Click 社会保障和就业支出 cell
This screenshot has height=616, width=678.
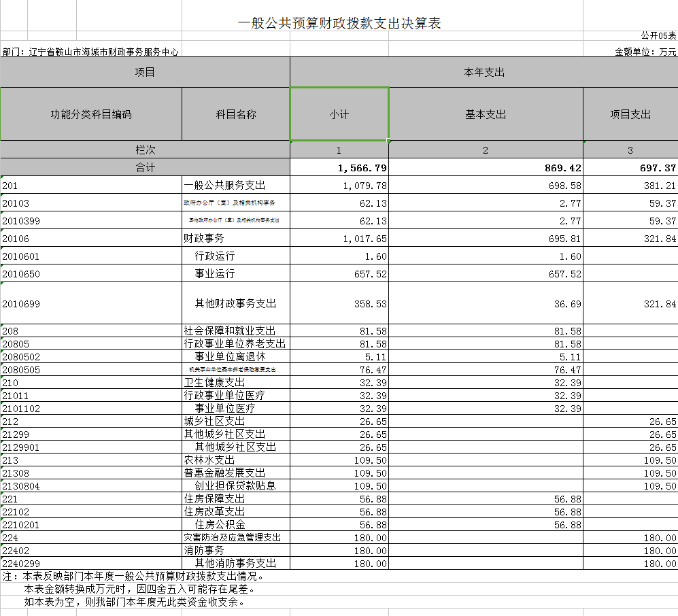(236, 330)
